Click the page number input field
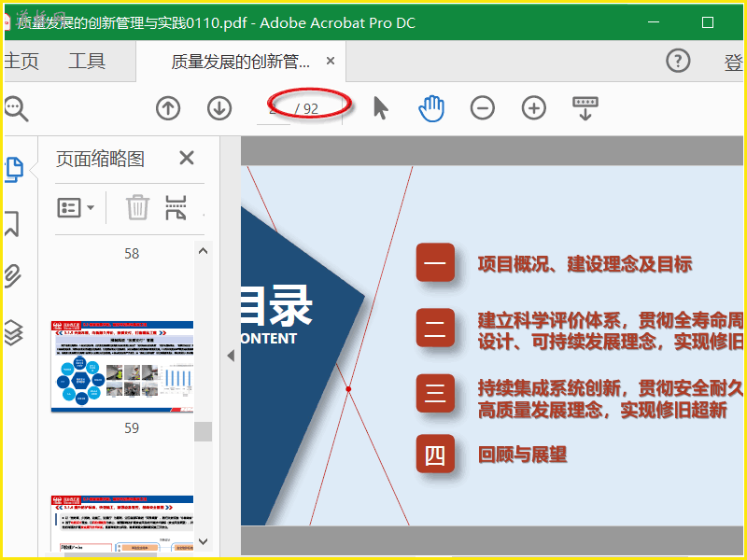 pyautogui.click(x=274, y=108)
